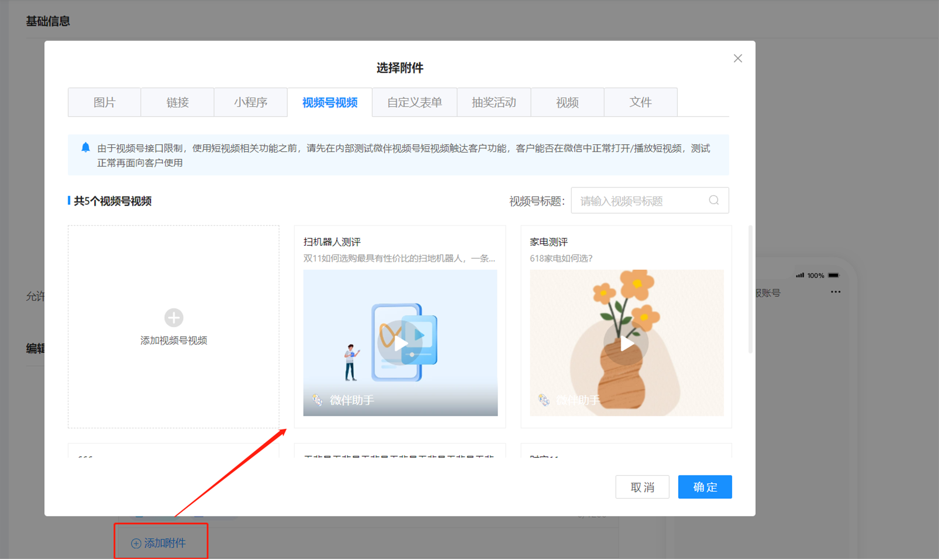Click the three-dot menu in phone preview
The height and width of the screenshot is (560, 939).
(835, 292)
